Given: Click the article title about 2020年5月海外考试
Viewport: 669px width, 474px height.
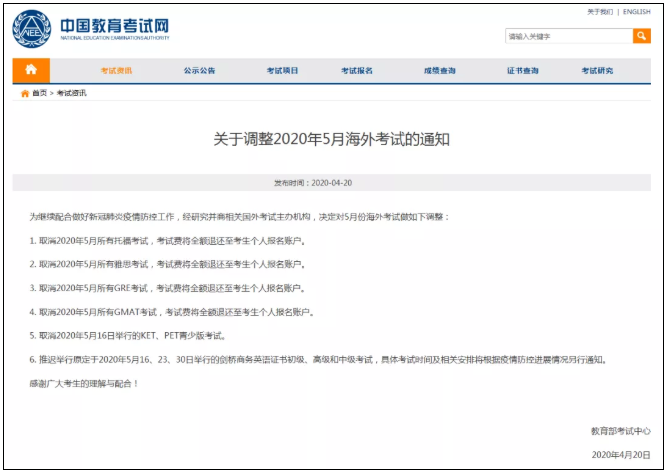Looking at the screenshot, I should [x=331, y=139].
